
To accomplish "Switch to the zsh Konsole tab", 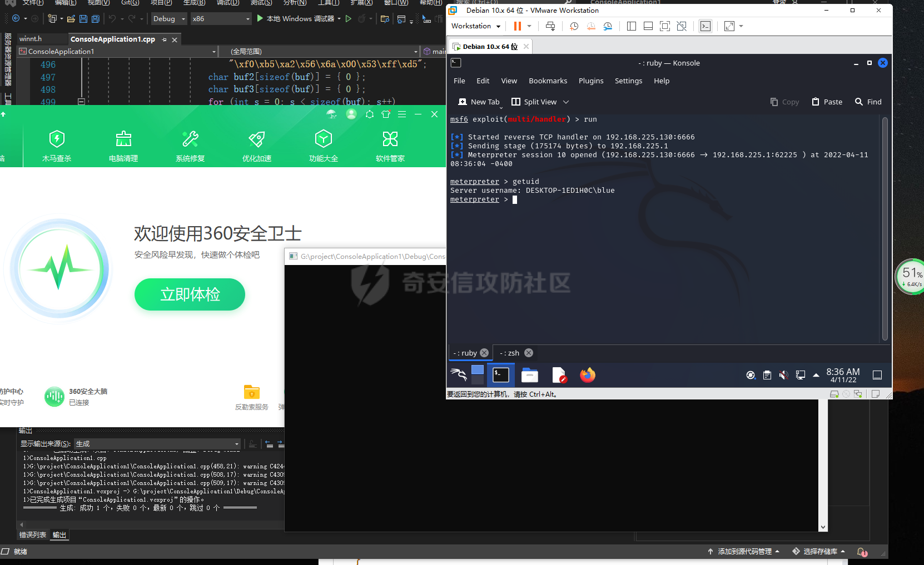I will (x=509, y=353).
